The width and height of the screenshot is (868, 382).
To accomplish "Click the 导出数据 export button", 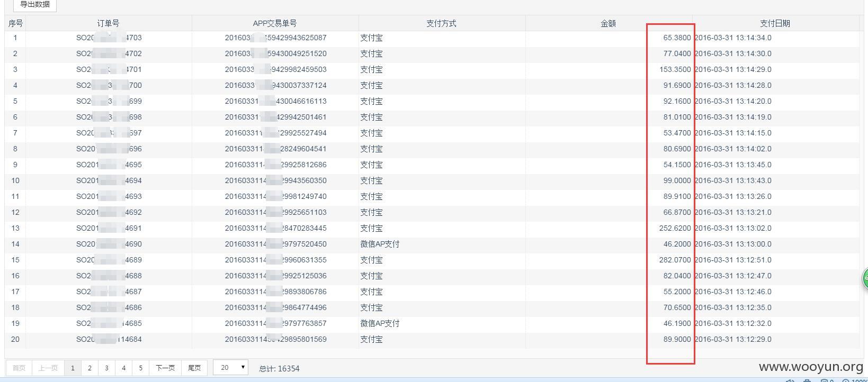I will click(x=34, y=4).
